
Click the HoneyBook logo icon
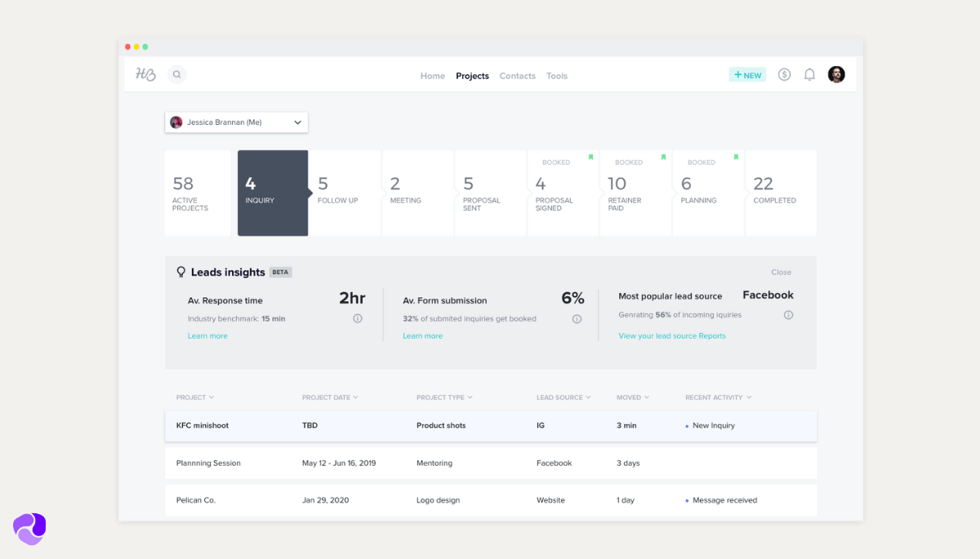tap(145, 74)
